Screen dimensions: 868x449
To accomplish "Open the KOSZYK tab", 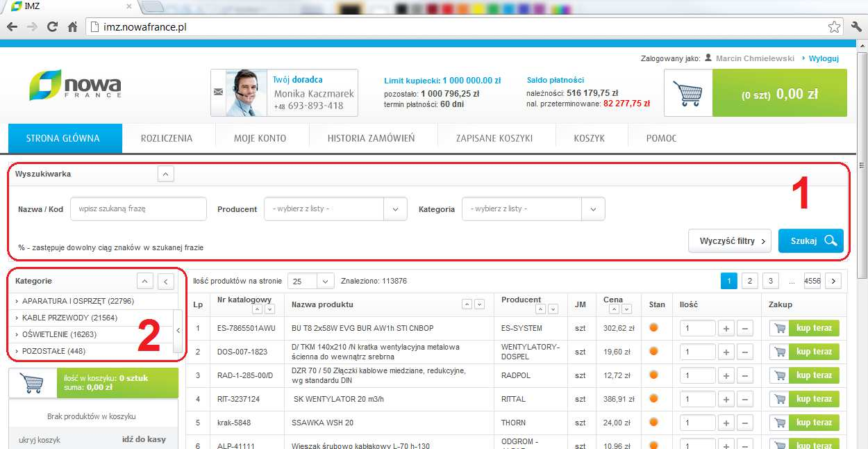I will tap(590, 138).
